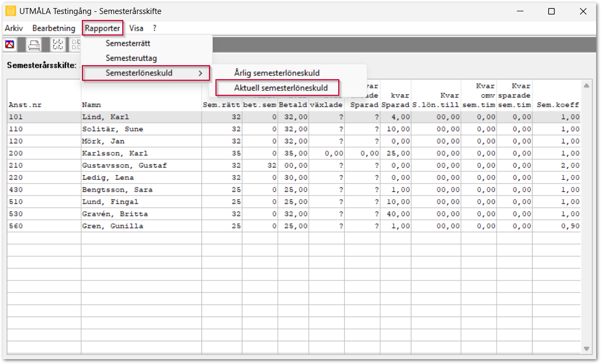601x364 pixels.
Task: Click Betald value 30,00 for Ledig
Action: tap(296, 177)
